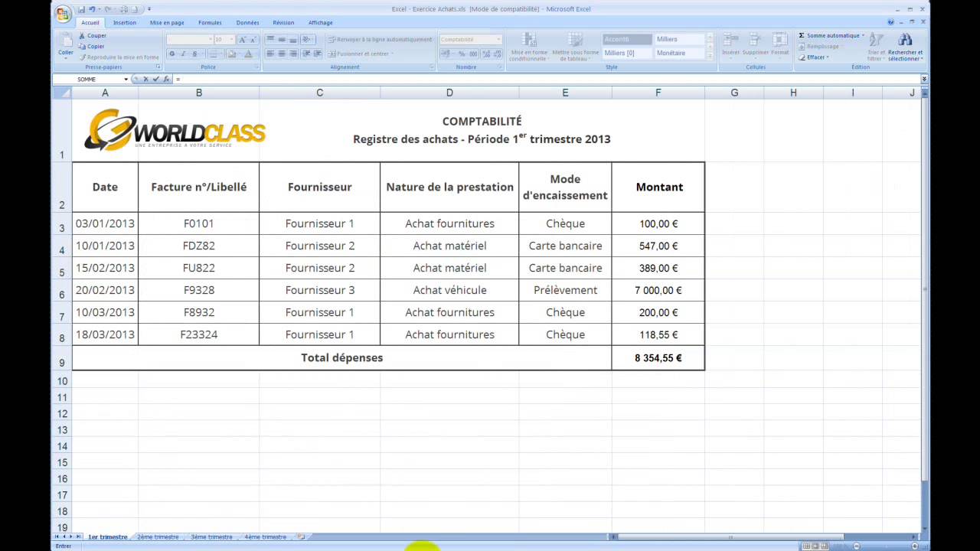Open the number format Comptabilité dropdown
The height and width of the screenshot is (551, 980).
click(x=498, y=39)
